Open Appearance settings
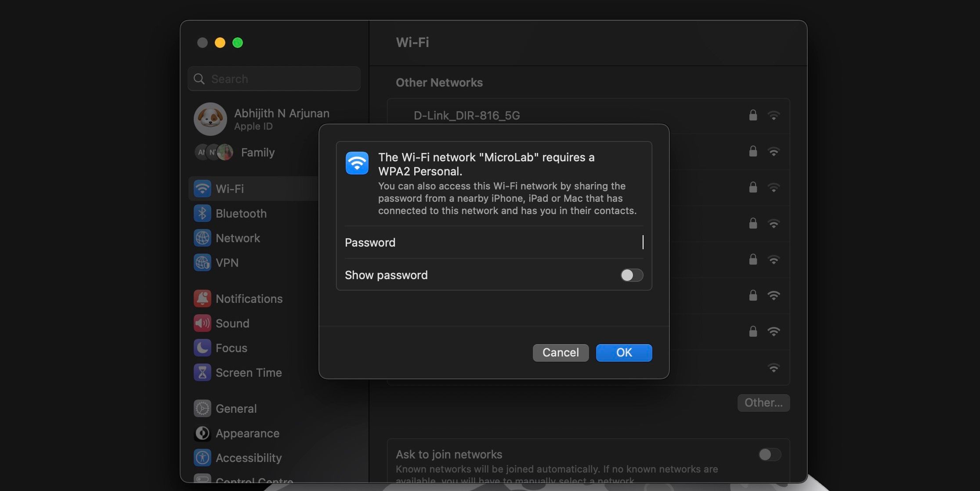Image resolution: width=980 pixels, height=491 pixels. (247, 433)
